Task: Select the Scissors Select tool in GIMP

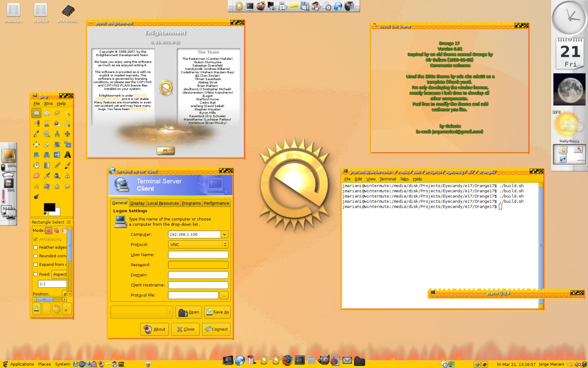Action: 47,123
